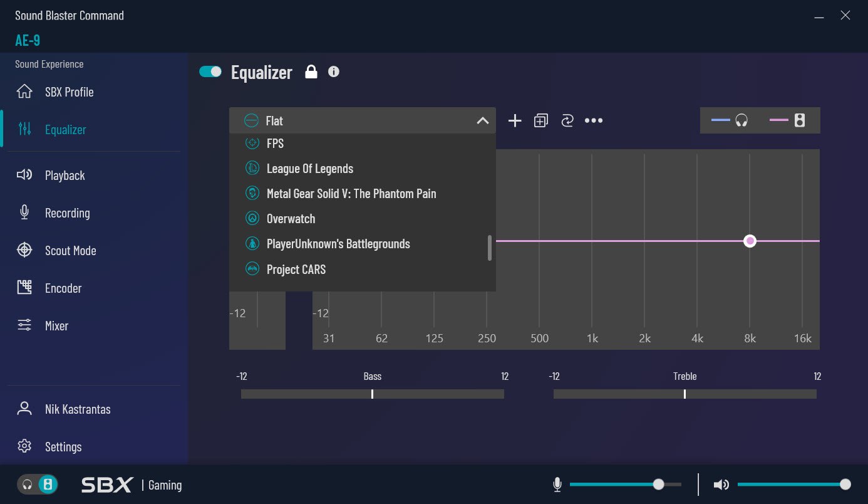Click the Project CARS preset car icon
This screenshot has width=868, height=504.
tap(252, 269)
